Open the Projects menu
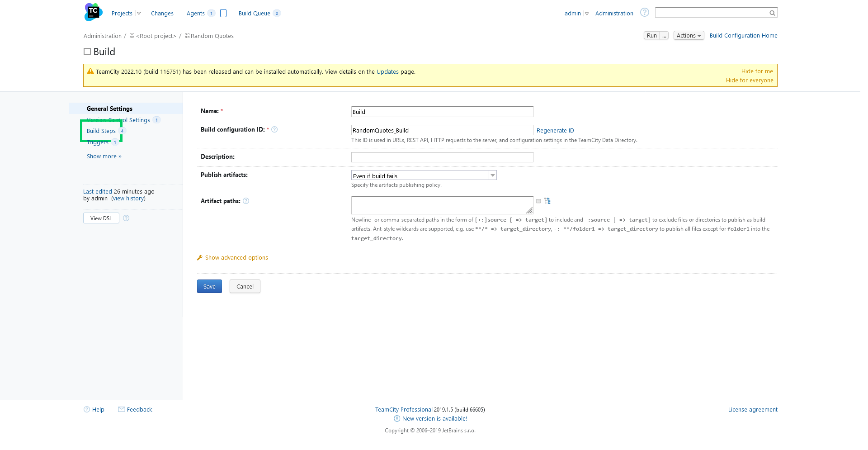This screenshot has width=868, height=450. coord(122,14)
